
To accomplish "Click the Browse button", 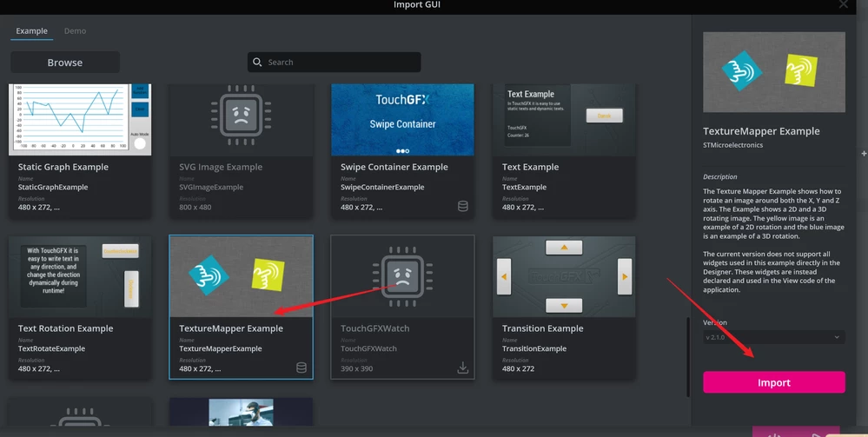I will tap(65, 63).
